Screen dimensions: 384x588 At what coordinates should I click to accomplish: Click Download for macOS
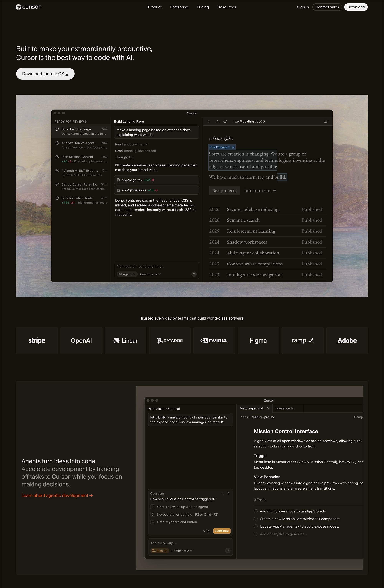[x=45, y=74]
